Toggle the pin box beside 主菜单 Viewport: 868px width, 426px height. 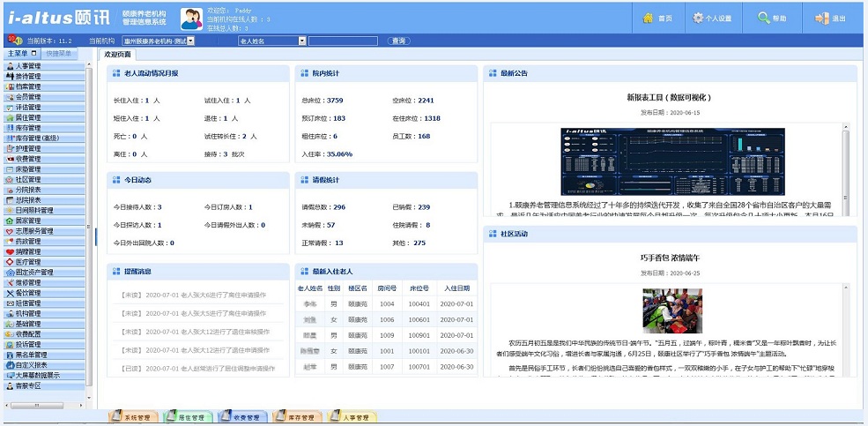(x=34, y=54)
